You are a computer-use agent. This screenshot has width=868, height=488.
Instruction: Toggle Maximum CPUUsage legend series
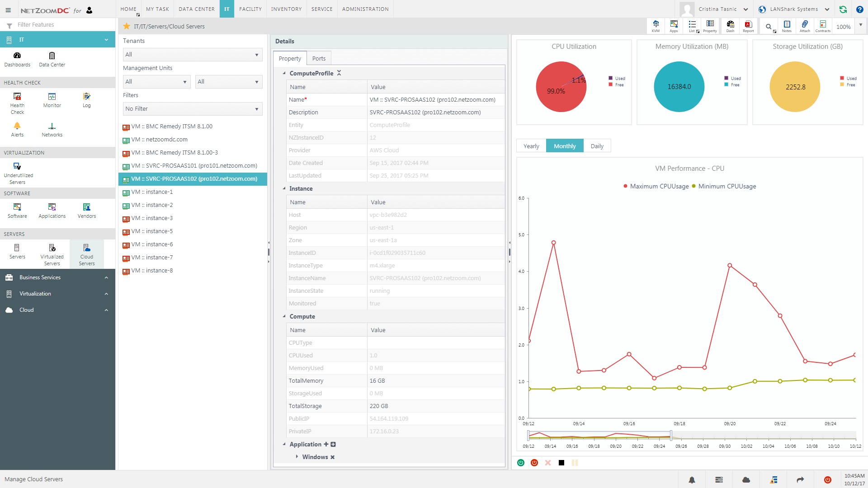tap(656, 186)
